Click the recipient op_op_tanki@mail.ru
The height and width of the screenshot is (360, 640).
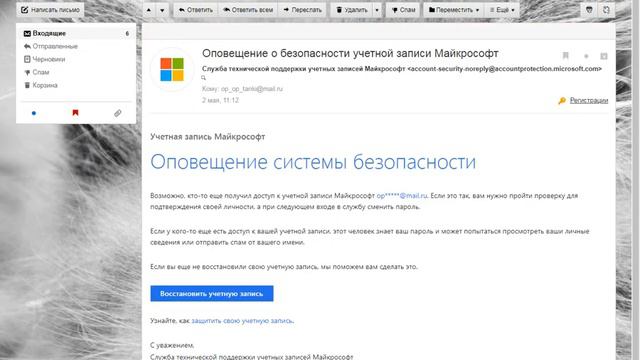pos(252,89)
